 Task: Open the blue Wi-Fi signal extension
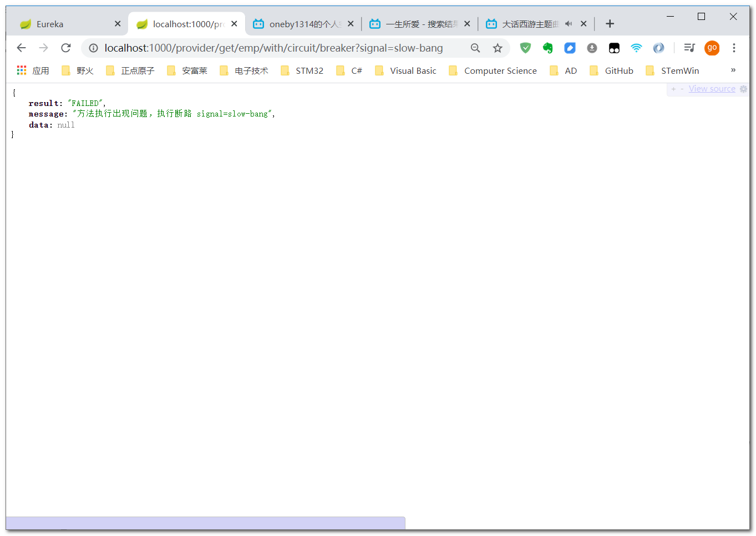coord(636,48)
